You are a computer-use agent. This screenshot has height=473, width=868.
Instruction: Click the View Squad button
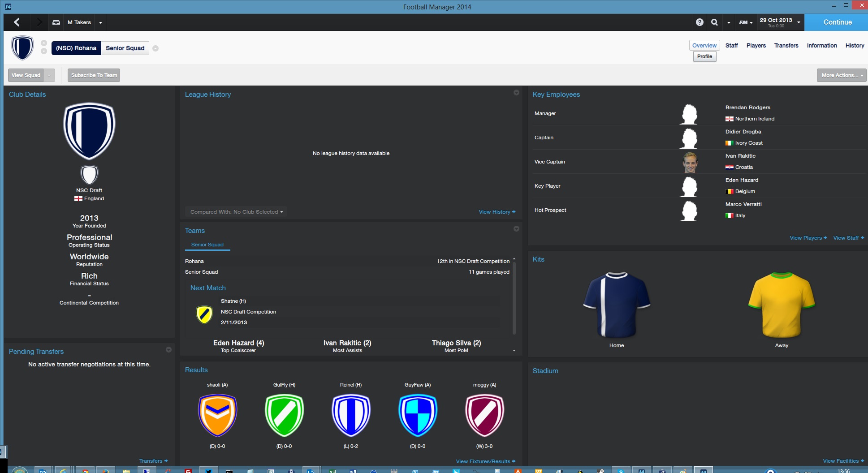pyautogui.click(x=26, y=75)
